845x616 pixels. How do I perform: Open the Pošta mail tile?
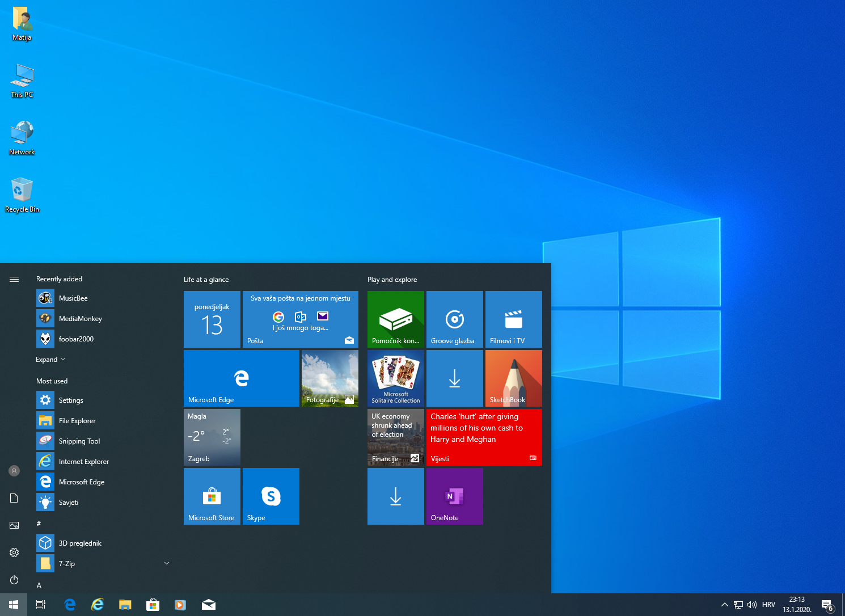coord(301,319)
